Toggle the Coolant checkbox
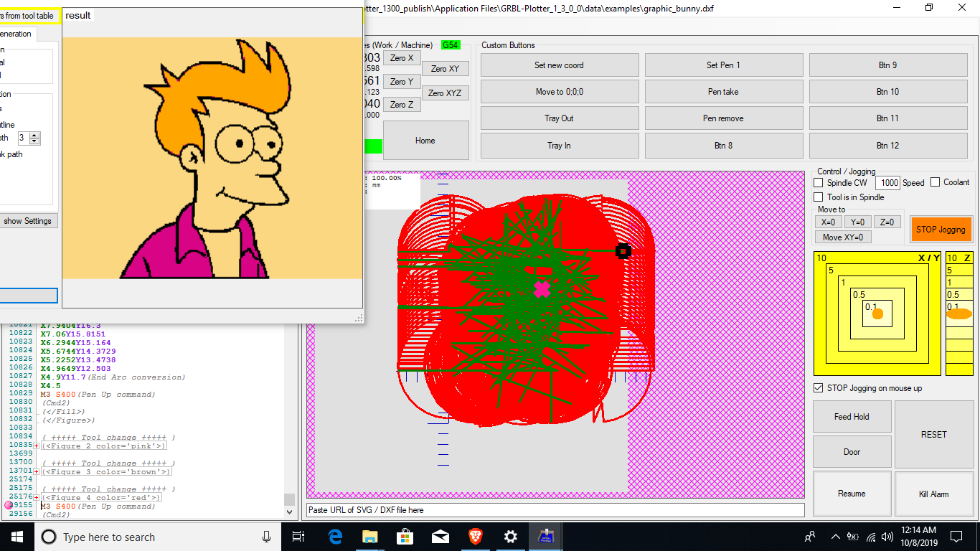This screenshot has height=551, width=980. 935,182
